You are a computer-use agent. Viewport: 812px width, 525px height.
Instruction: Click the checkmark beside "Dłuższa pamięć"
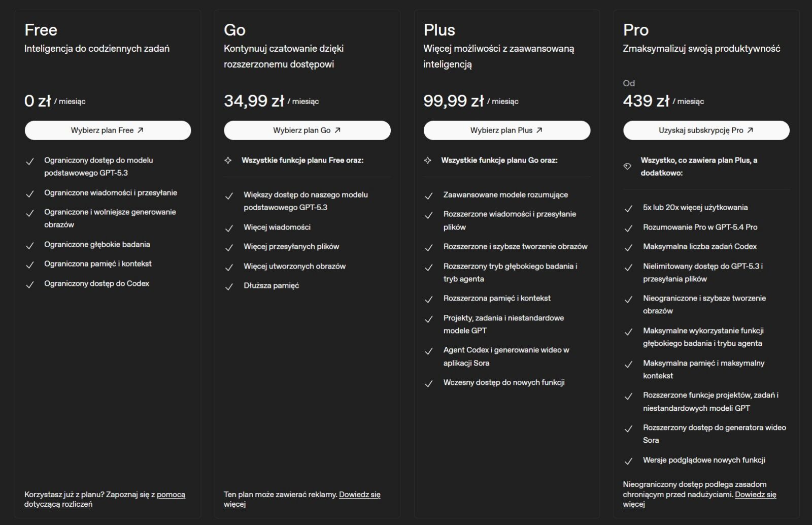(x=229, y=286)
